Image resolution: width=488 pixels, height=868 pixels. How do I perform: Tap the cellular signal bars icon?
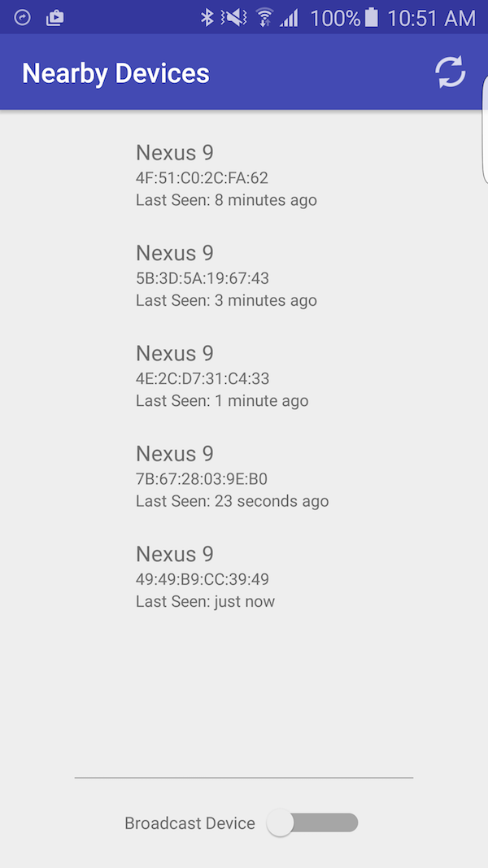click(289, 17)
